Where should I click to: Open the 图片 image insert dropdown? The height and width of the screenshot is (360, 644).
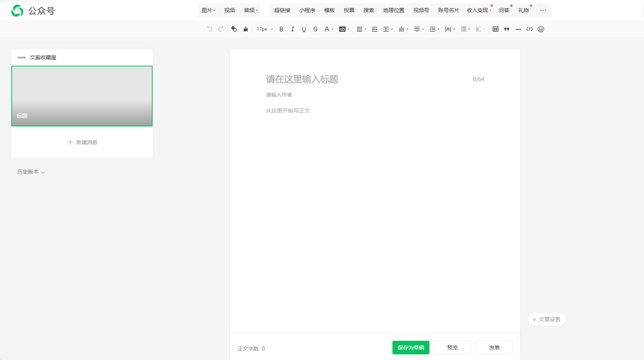click(x=209, y=10)
